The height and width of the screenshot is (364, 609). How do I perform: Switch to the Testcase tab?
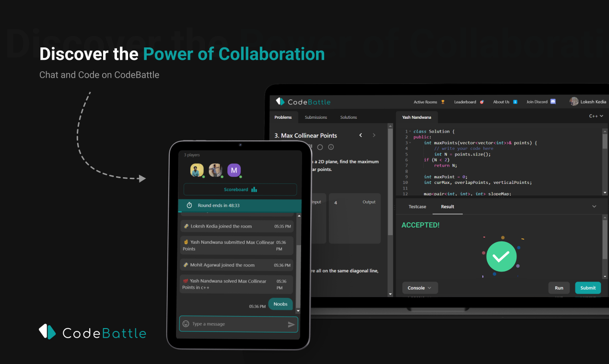click(417, 206)
